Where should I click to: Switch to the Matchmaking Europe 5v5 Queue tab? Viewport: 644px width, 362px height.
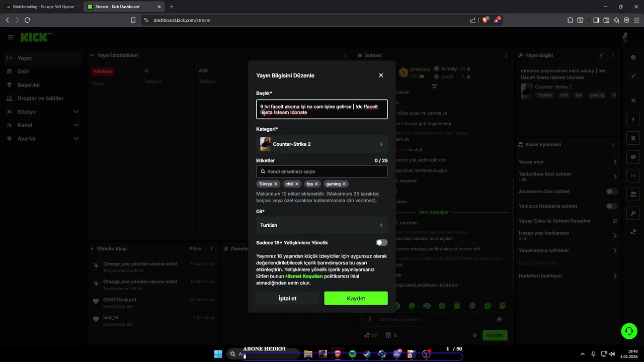pyautogui.click(x=42, y=7)
